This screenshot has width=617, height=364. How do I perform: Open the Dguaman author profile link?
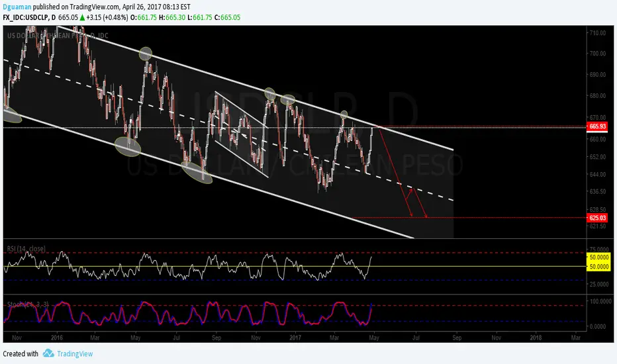pos(17,7)
